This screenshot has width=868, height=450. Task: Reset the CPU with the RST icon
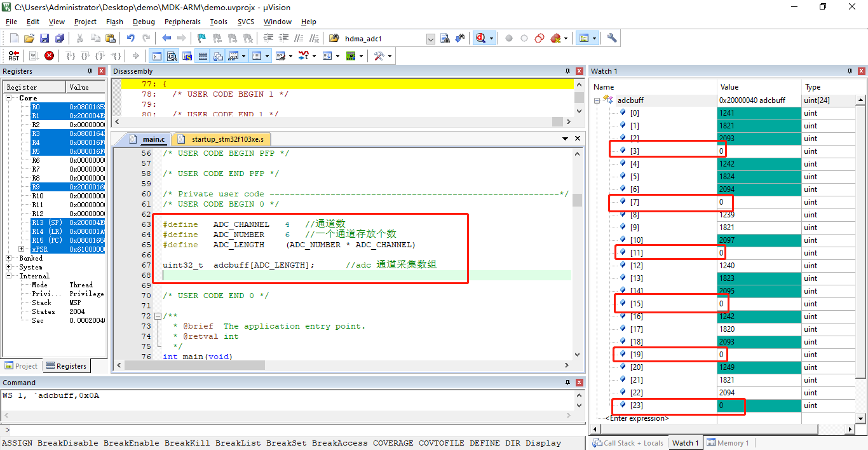[13, 55]
